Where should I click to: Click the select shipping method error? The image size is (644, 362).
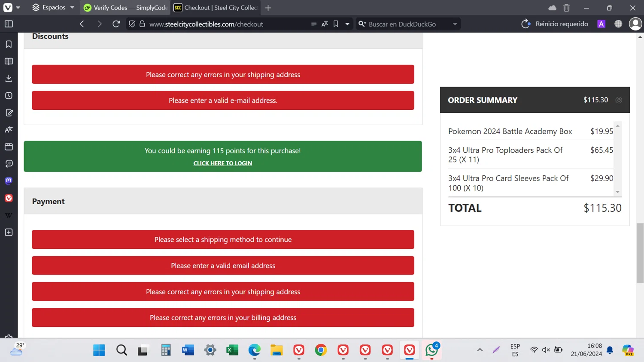(223, 239)
